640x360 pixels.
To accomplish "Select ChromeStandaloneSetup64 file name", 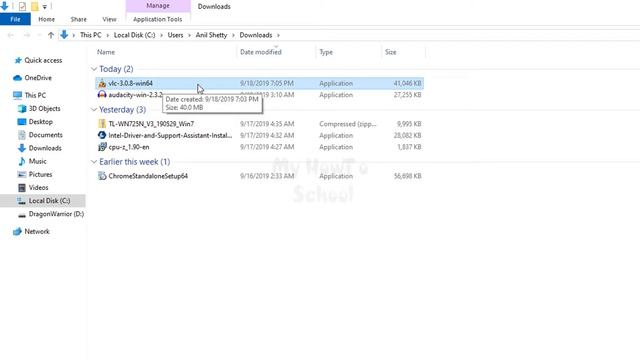I will pos(148,176).
